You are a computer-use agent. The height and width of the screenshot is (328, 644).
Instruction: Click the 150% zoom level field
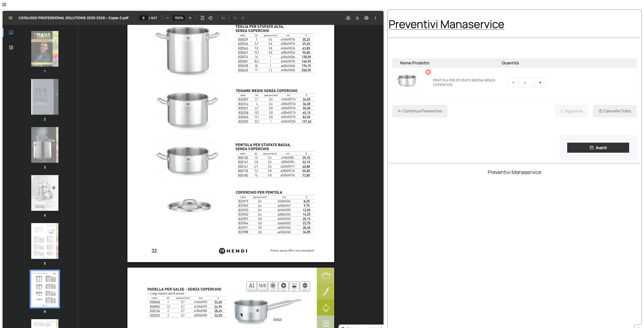pyautogui.click(x=179, y=18)
